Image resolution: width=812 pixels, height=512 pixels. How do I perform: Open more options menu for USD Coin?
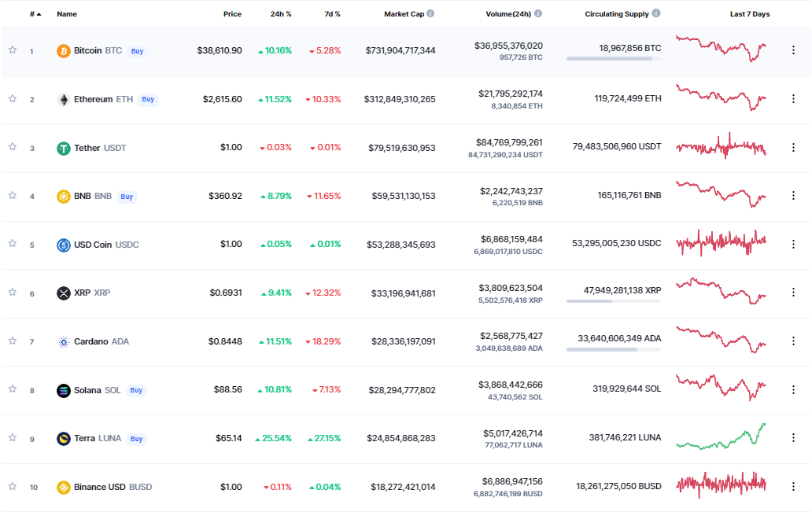click(793, 244)
